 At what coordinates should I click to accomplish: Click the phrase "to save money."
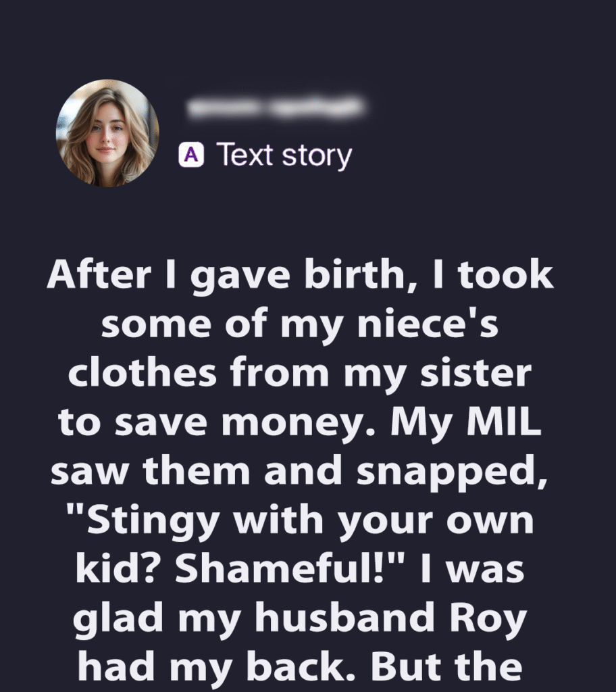coord(207,422)
